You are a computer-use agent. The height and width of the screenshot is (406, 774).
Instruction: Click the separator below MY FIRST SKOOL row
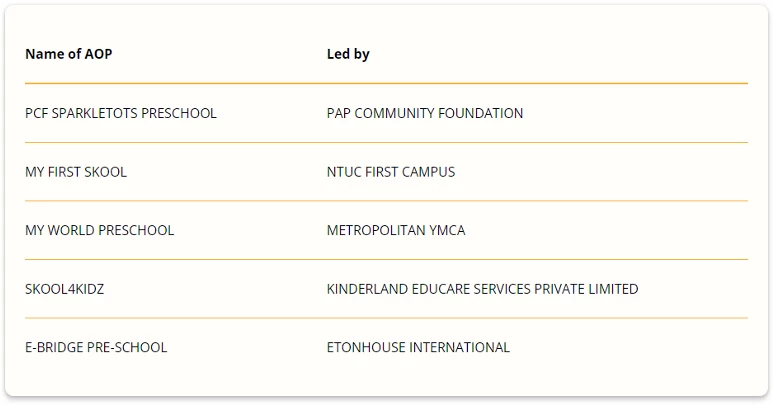pyautogui.click(x=387, y=201)
